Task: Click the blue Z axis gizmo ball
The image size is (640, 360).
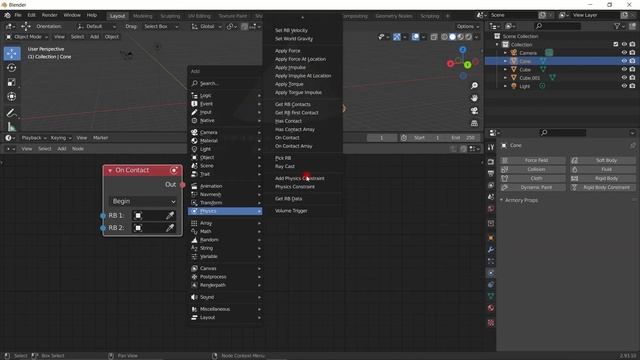Action: [x=462, y=50]
